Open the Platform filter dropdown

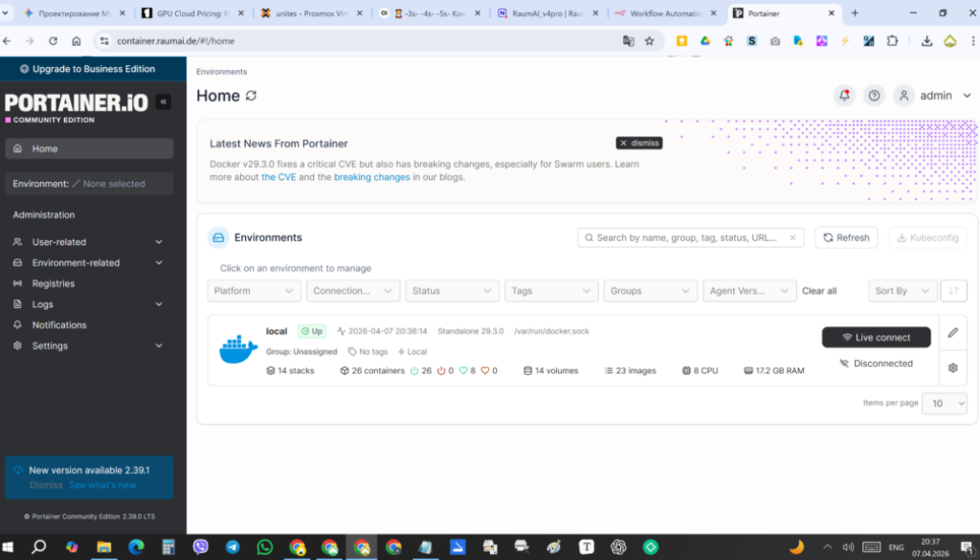coord(254,291)
